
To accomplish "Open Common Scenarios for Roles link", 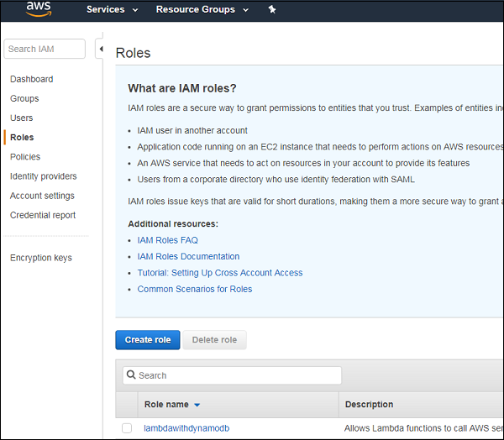I will [x=195, y=289].
